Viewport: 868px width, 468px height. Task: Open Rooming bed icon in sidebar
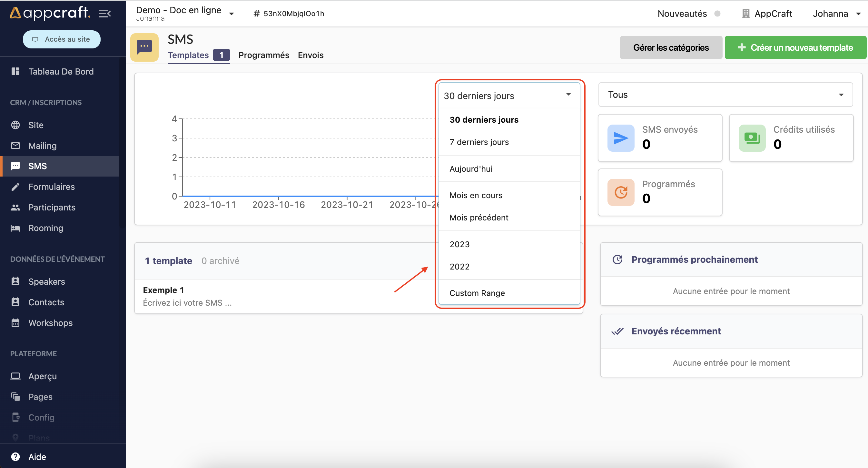(x=15, y=228)
